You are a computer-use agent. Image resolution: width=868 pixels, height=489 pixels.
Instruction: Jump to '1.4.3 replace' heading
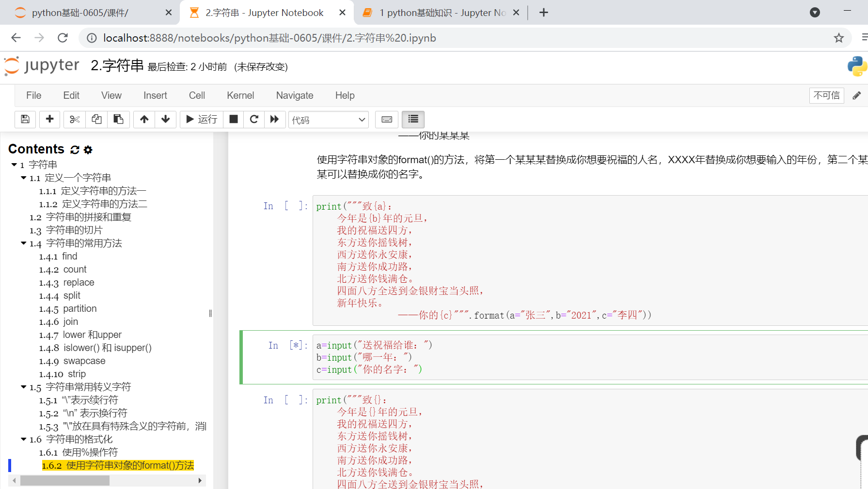pyautogui.click(x=67, y=283)
